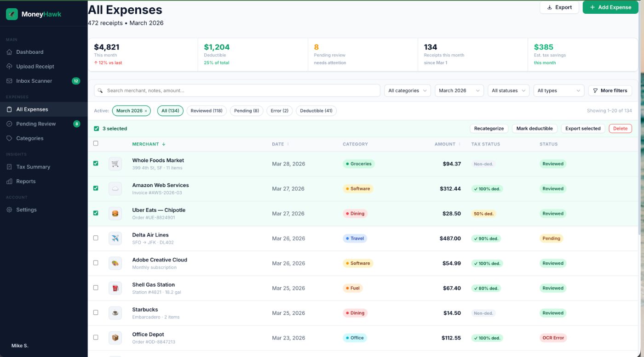Uncheck the Amazon Web Services row checkbox
The height and width of the screenshot is (357, 644).
point(96,188)
